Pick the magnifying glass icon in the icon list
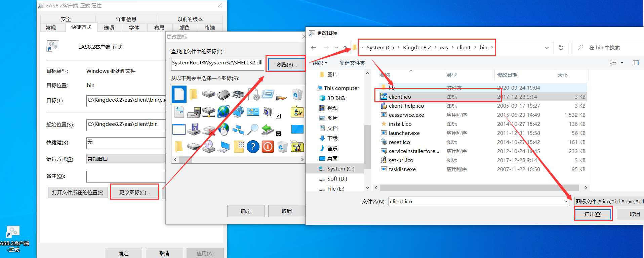 [x=253, y=129]
